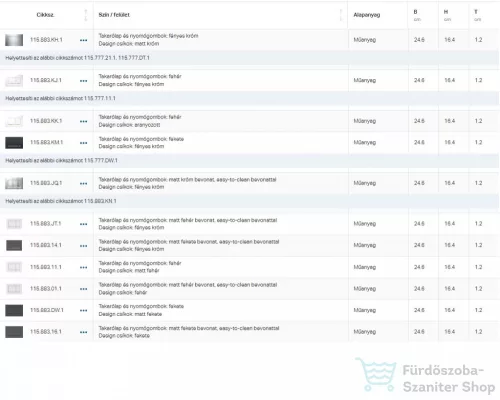Click the T cm column header
Image resolution: width=500 pixels, height=400 pixels.
(477, 15)
